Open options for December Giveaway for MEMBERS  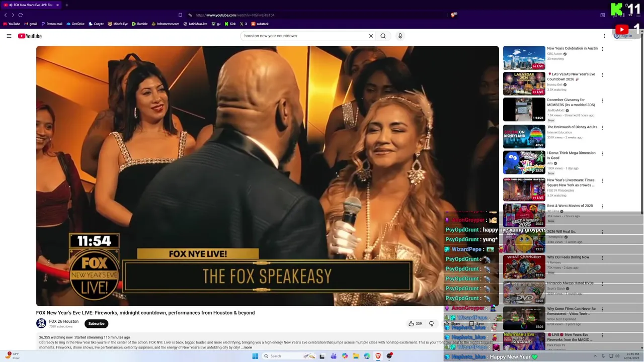(x=602, y=101)
